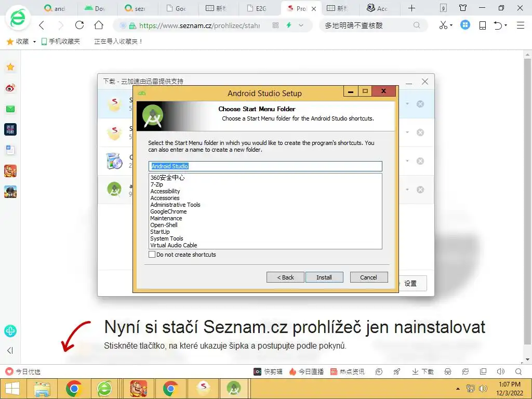Click the teal add-app icon in sidebar
This screenshot has width=532, height=399.
point(10,331)
